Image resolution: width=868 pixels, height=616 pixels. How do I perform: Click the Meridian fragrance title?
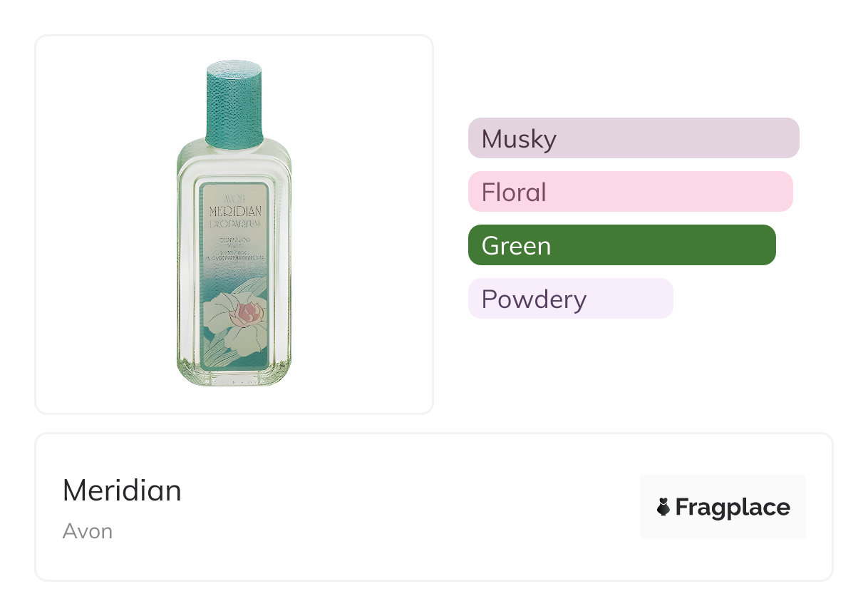pyautogui.click(x=122, y=491)
